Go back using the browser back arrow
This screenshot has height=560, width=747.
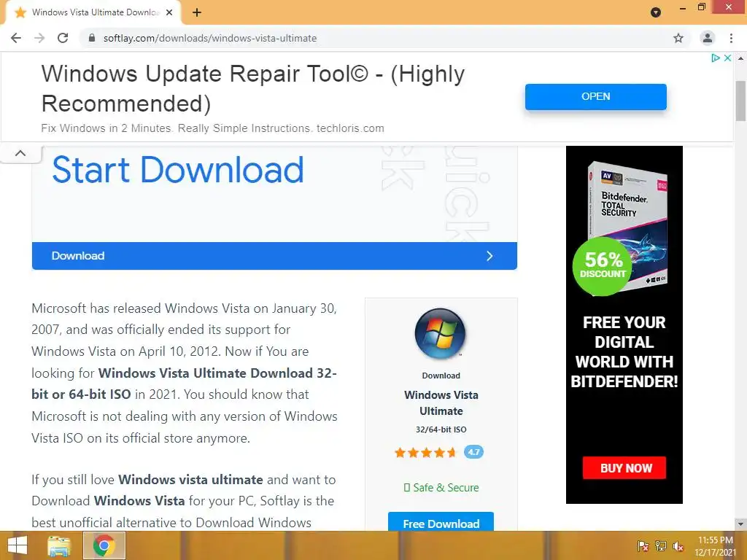(16, 38)
